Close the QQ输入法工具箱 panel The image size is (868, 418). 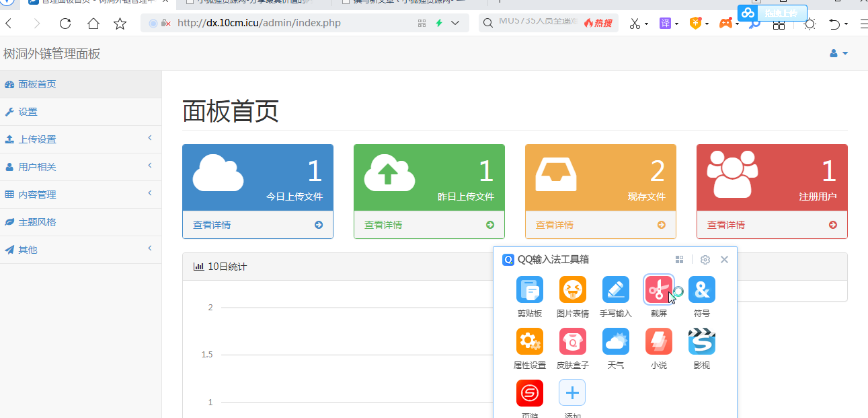pyautogui.click(x=724, y=260)
